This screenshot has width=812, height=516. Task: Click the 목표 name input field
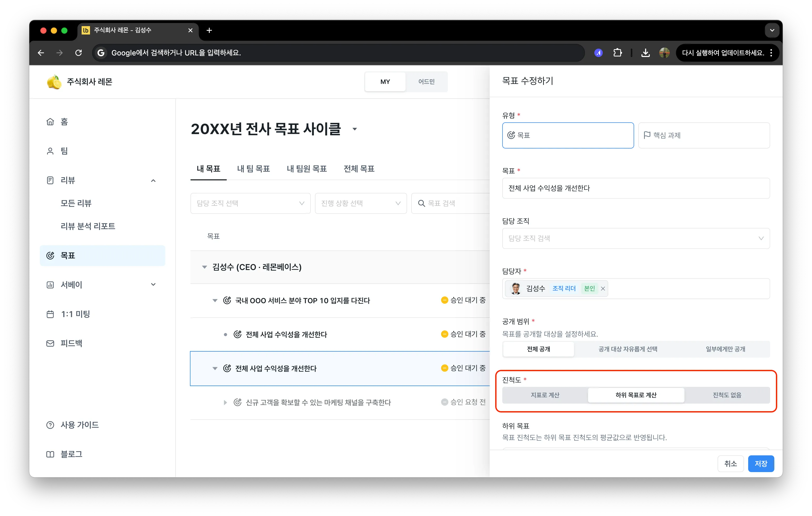pos(636,188)
